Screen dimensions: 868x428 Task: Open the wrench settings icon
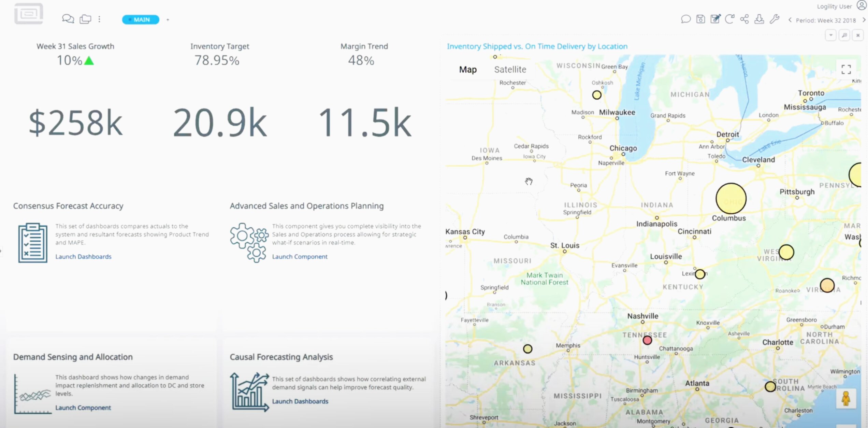[774, 19]
